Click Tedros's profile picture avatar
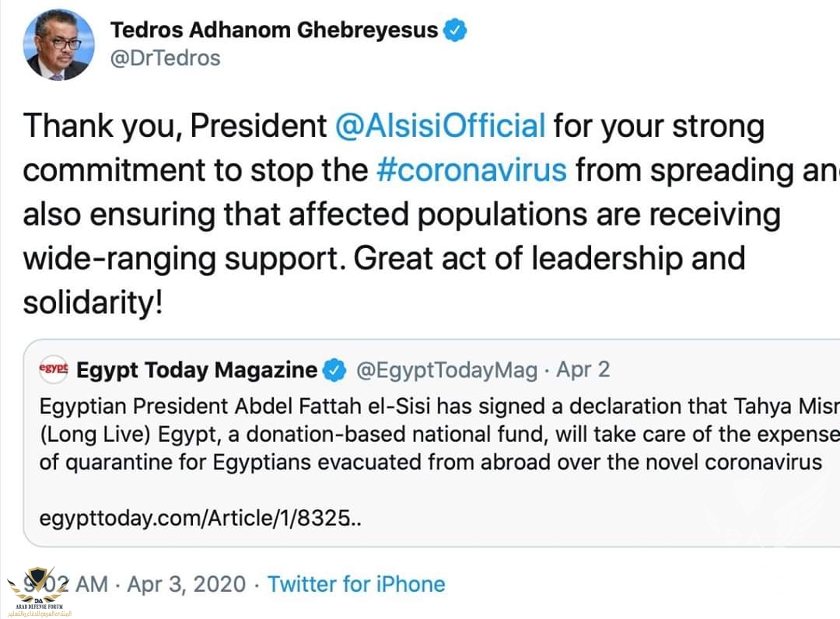Viewport: 840px width, 619px height. click(x=59, y=44)
